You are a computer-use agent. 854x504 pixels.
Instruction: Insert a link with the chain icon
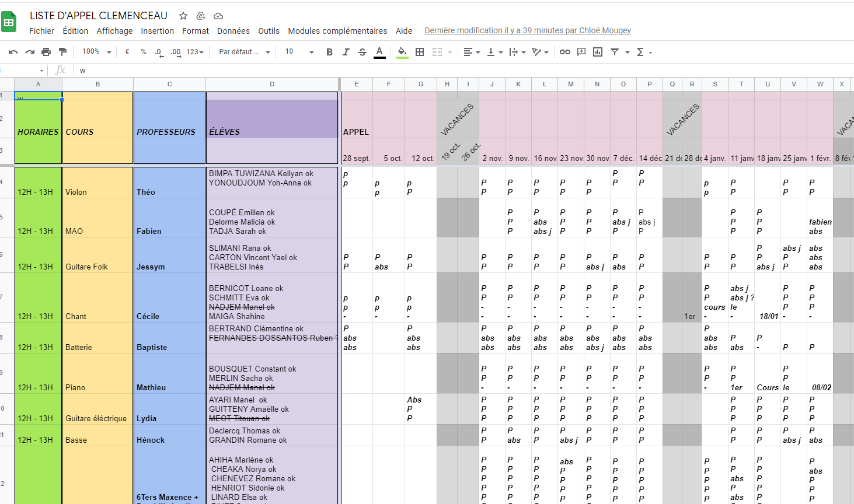click(564, 52)
